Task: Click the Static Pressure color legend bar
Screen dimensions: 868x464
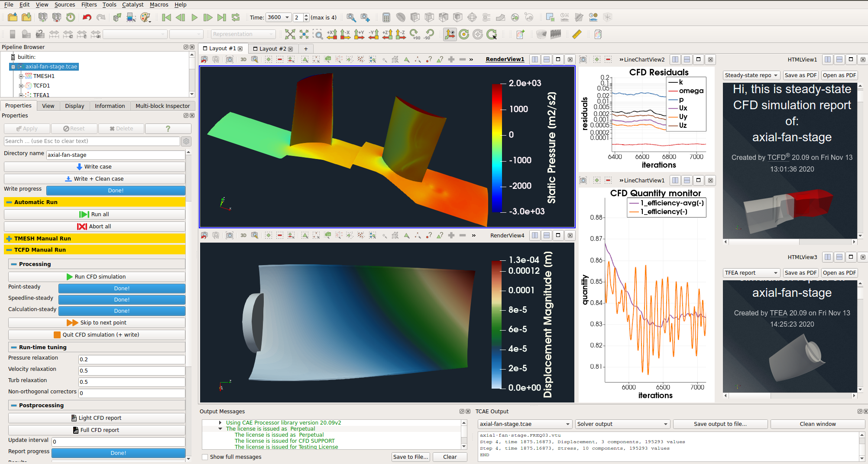Action: point(496,147)
